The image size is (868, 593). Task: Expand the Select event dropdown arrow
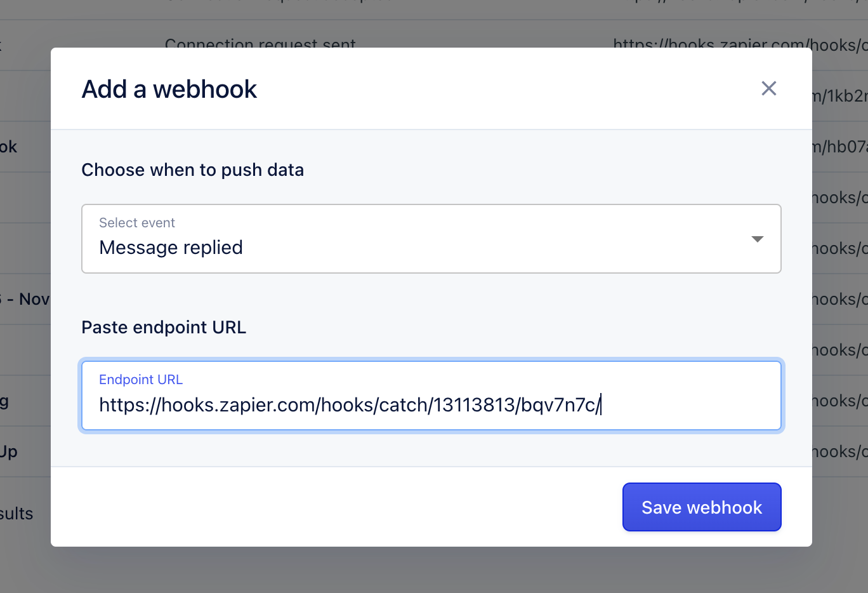(757, 239)
